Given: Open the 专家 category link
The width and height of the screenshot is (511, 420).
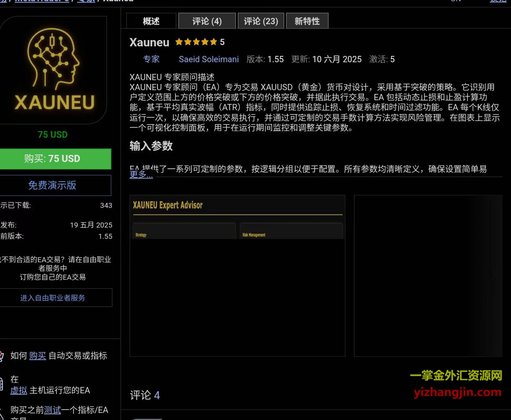Looking at the screenshot, I should pos(151,59).
